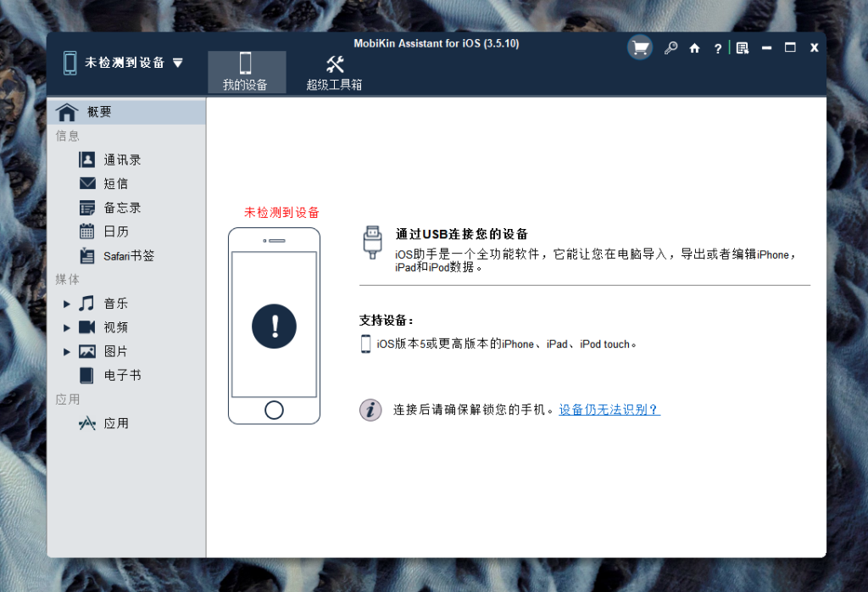Expand the 音乐 music tree arrow
This screenshot has height=592, width=868.
tap(67, 304)
